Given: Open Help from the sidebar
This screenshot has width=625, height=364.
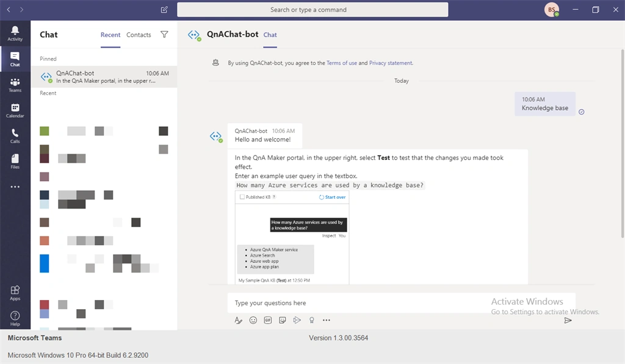Looking at the screenshot, I should tap(15, 319).
